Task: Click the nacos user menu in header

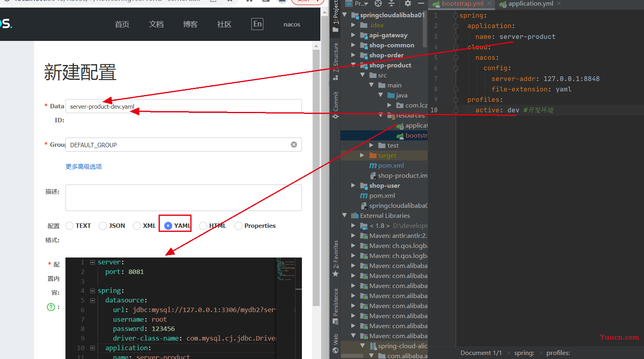Action: pyautogui.click(x=292, y=24)
